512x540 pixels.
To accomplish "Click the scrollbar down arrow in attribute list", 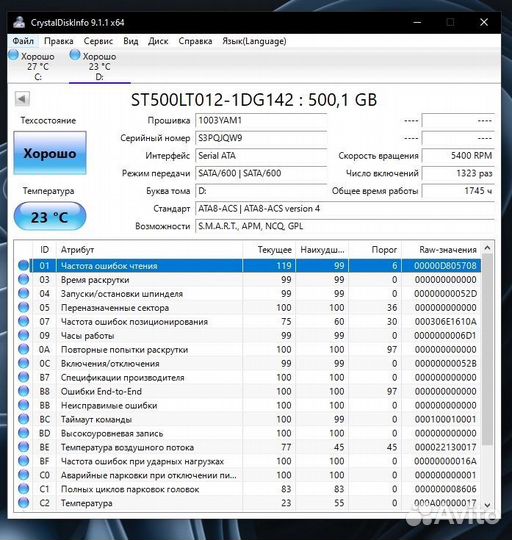I will pyautogui.click(x=487, y=505).
